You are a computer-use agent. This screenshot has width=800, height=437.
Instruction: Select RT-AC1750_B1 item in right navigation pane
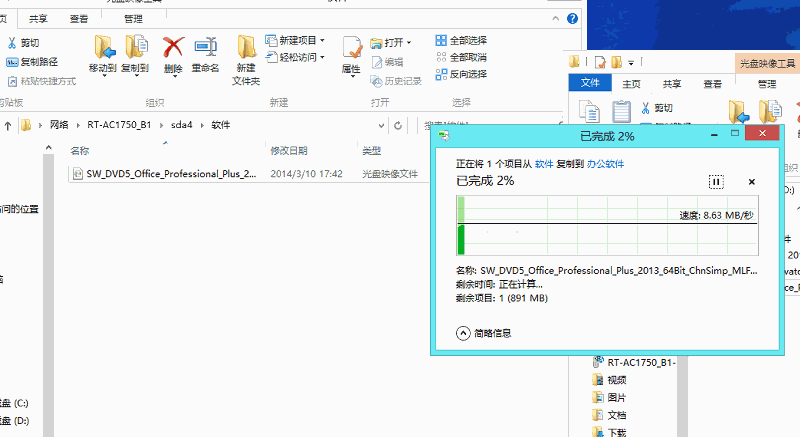[634, 363]
